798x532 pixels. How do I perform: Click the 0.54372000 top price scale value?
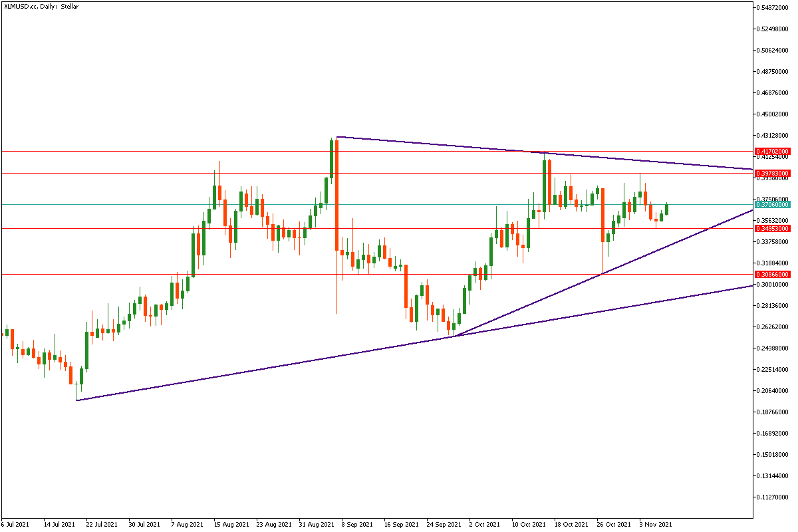772,7
